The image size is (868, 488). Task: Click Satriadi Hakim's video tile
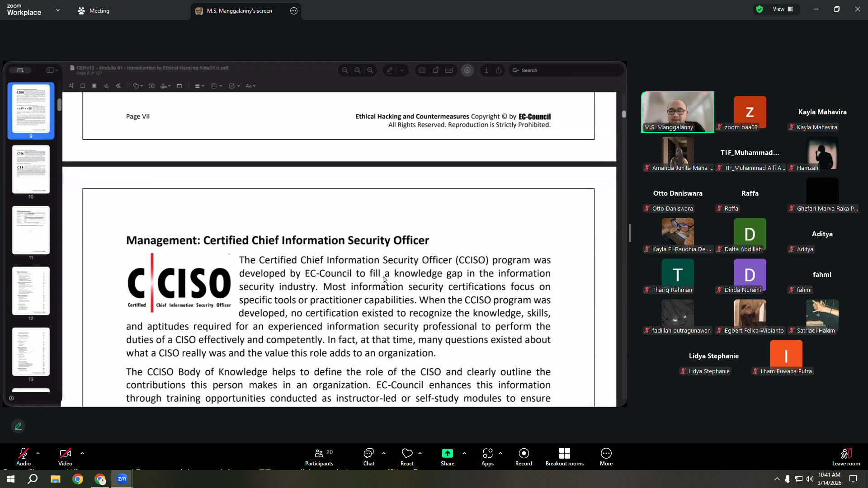[822, 315]
